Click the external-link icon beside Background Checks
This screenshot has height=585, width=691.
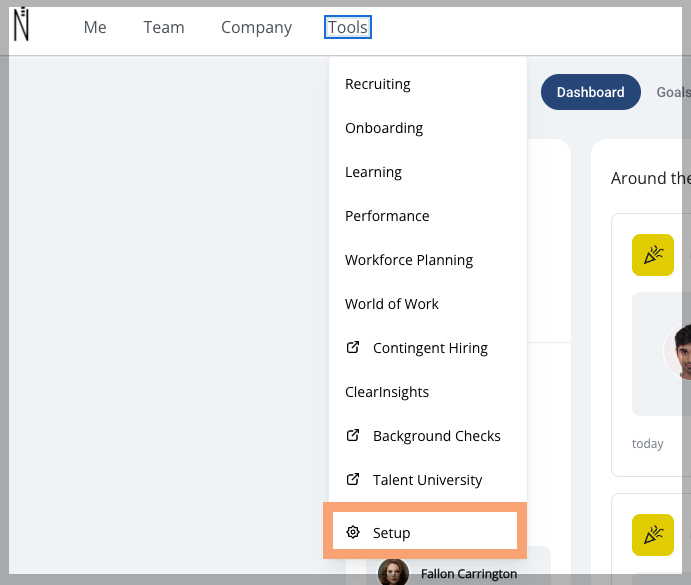click(352, 436)
